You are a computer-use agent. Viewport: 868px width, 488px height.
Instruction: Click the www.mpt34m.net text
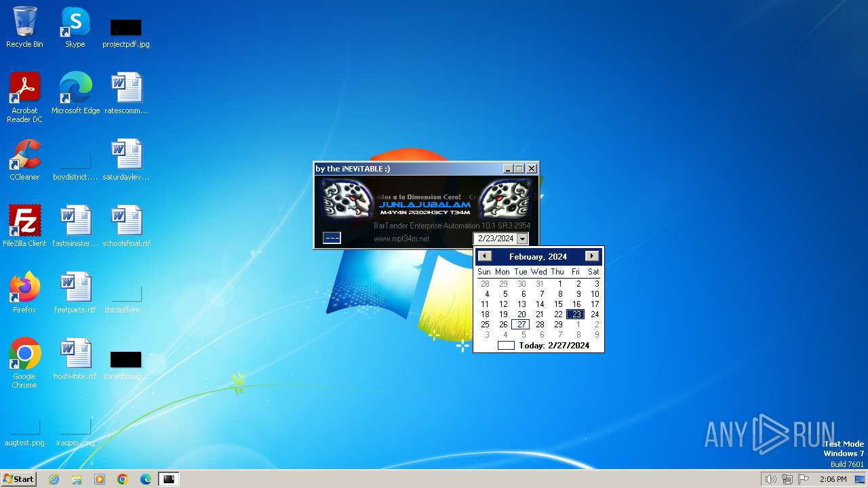coord(401,239)
